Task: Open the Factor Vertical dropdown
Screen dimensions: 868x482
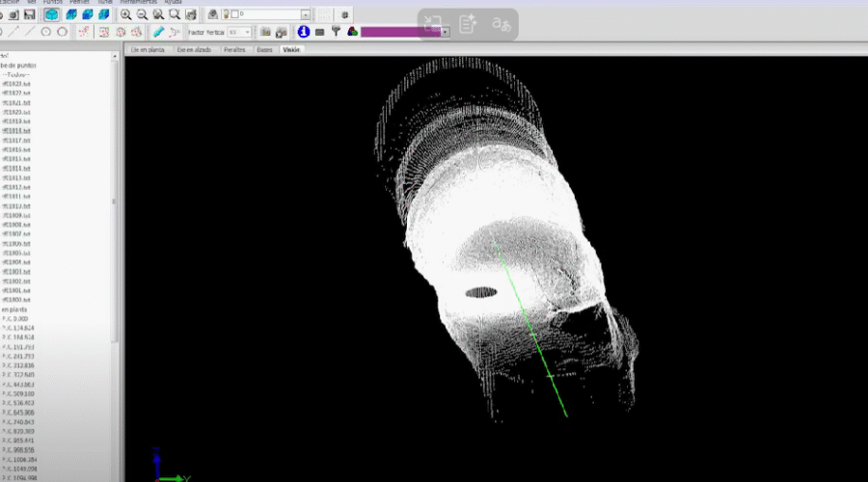Action: point(248,32)
